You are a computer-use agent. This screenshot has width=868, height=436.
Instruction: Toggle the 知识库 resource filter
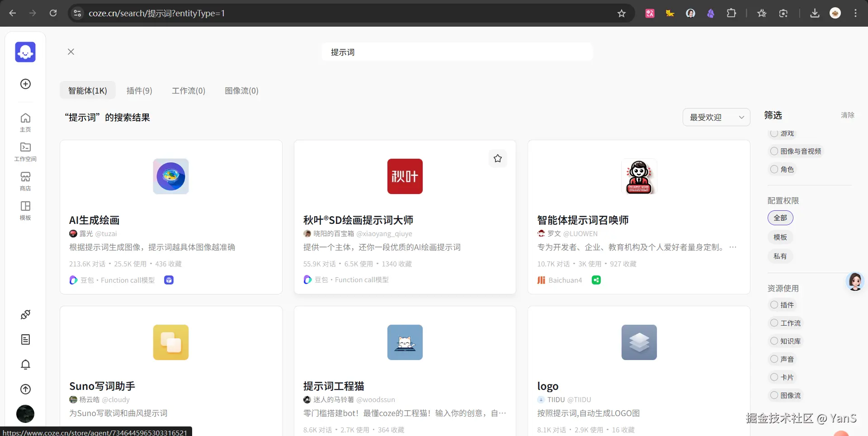tap(774, 341)
